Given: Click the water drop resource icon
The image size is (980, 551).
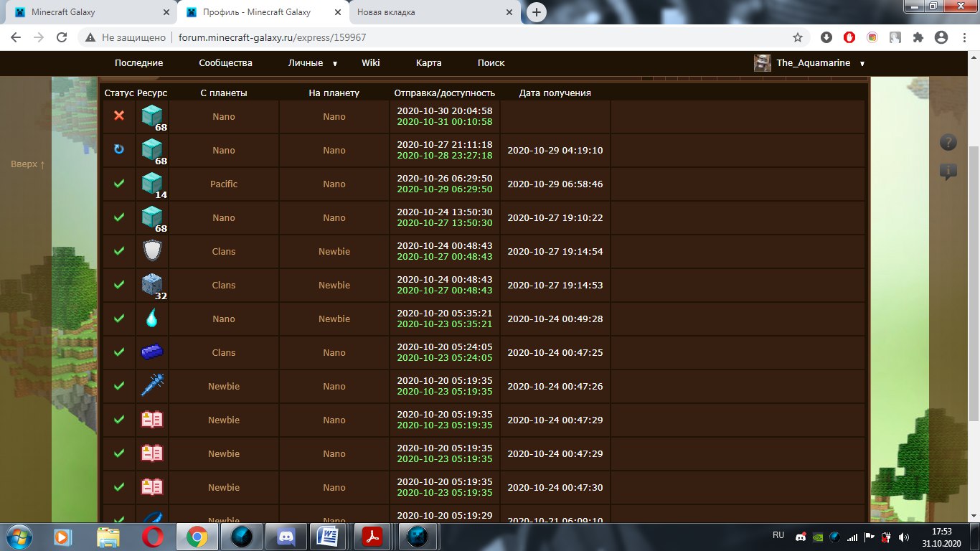Looking at the screenshot, I should (152, 319).
